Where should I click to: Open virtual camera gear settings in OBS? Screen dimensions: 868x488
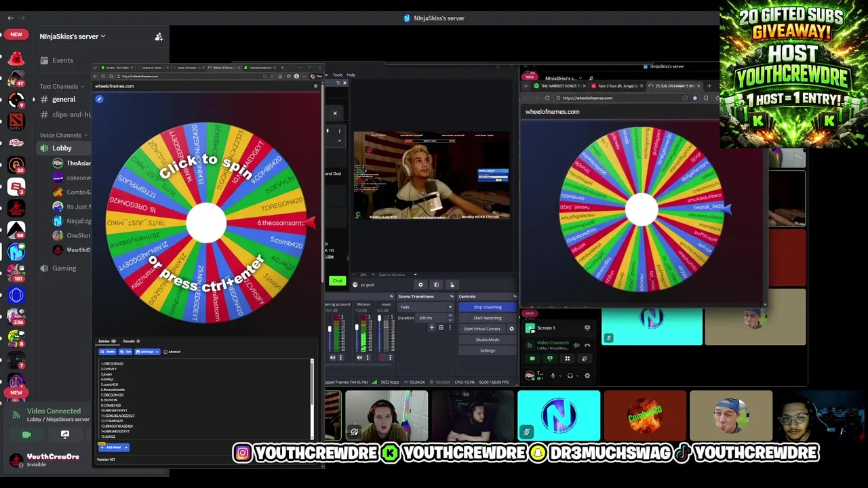511,329
